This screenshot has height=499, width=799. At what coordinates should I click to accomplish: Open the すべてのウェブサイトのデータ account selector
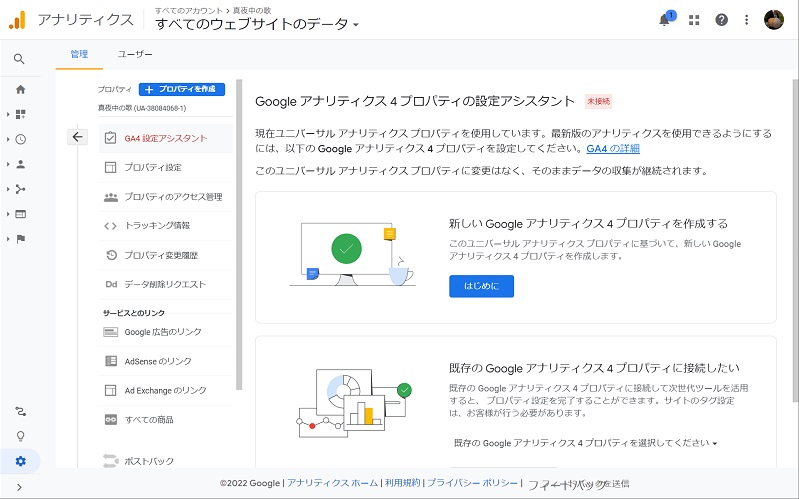[257, 24]
